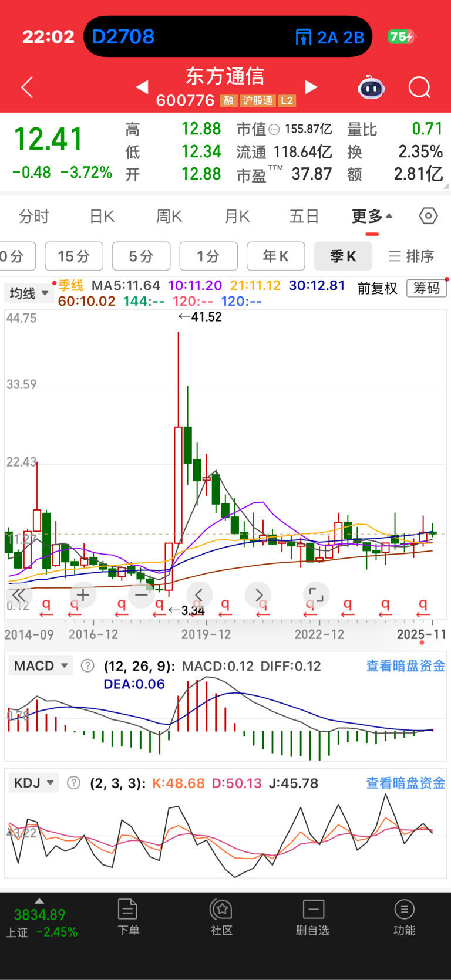Open chart settings hexagon icon
The image size is (451, 980).
click(x=429, y=216)
